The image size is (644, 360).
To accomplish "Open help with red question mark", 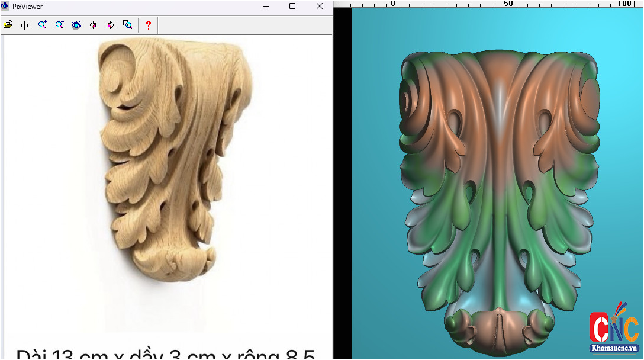I will 149,25.
